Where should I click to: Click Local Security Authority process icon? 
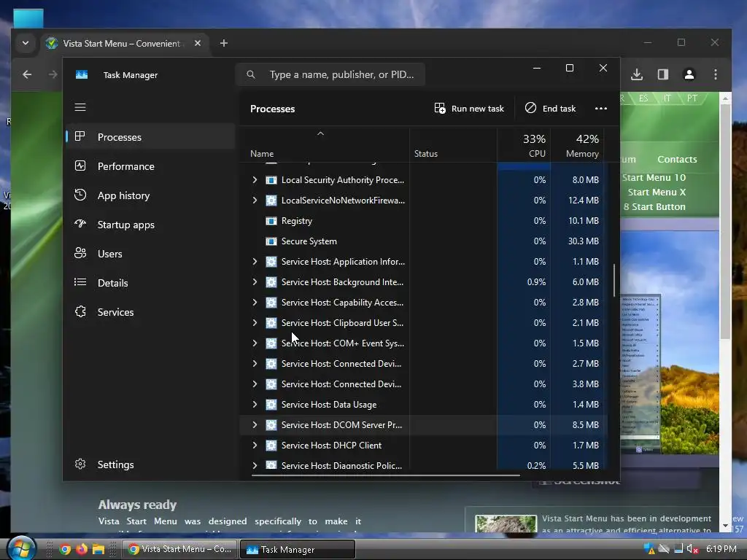click(271, 179)
